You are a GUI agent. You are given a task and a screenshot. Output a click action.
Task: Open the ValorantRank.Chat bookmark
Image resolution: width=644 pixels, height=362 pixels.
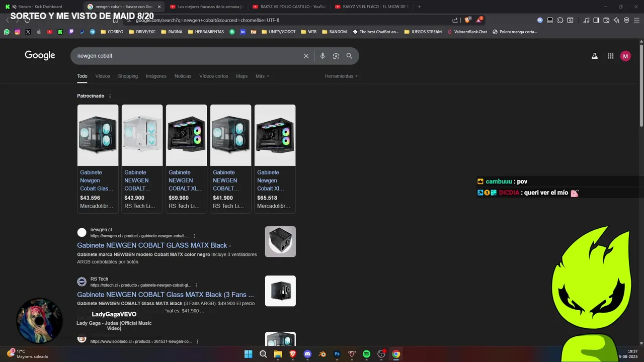point(467,32)
